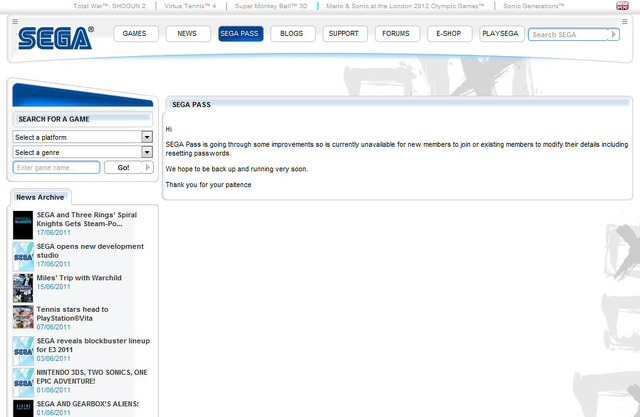Expand the Select a genre dropdown
Screen dimensions: 640x417
coord(83,152)
